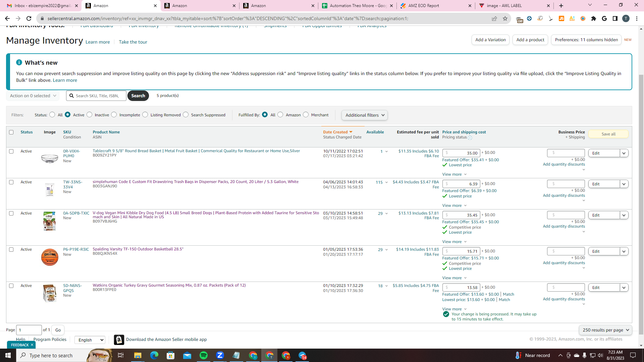Select Status filter All radio button
Viewport: 644px width, 362px height.
click(x=52, y=115)
